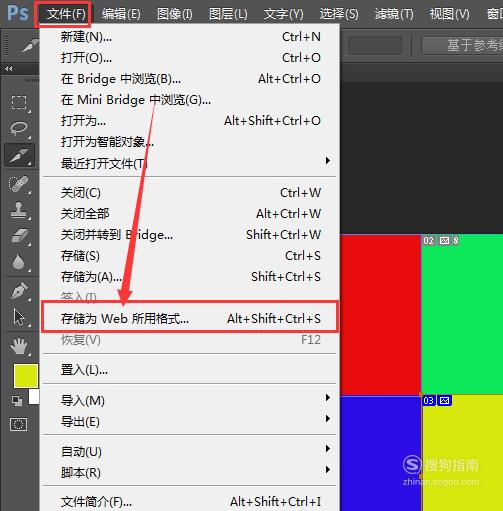
Task: Select the Slice tool in toolbox
Action: (20, 155)
